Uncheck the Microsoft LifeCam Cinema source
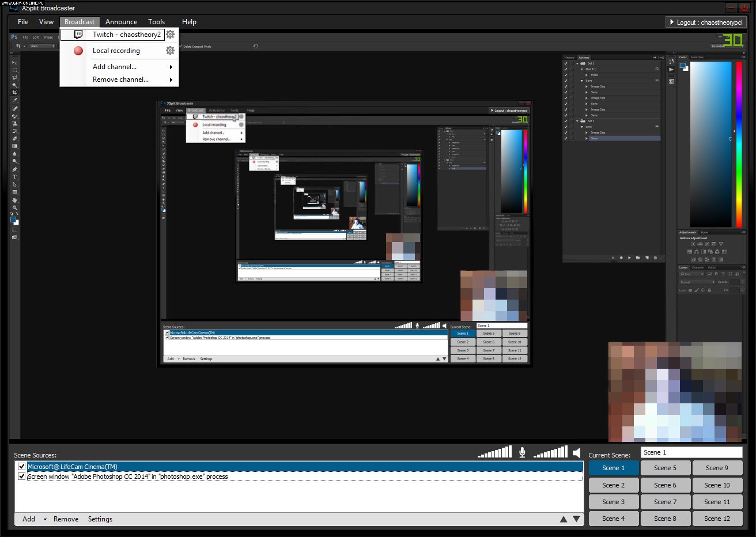Image resolution: width=756 pixels, height=537 pixels. [x=22, y=467]
